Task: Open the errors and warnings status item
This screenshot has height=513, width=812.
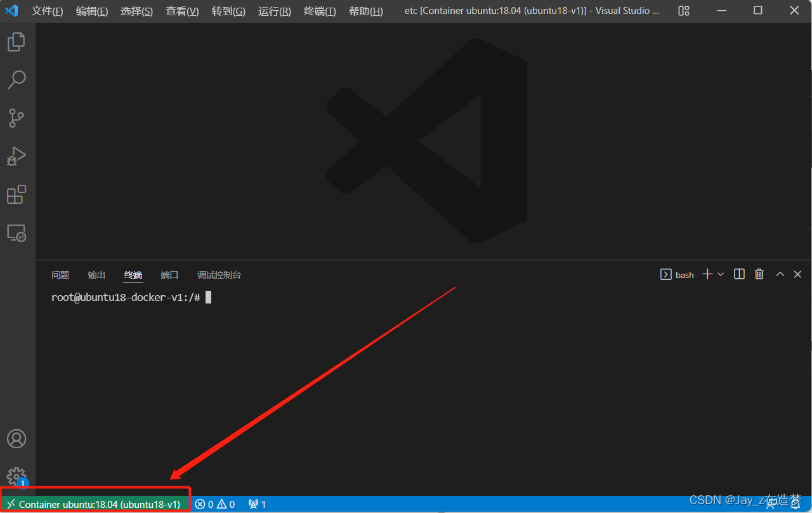Action: coord(215,504)
